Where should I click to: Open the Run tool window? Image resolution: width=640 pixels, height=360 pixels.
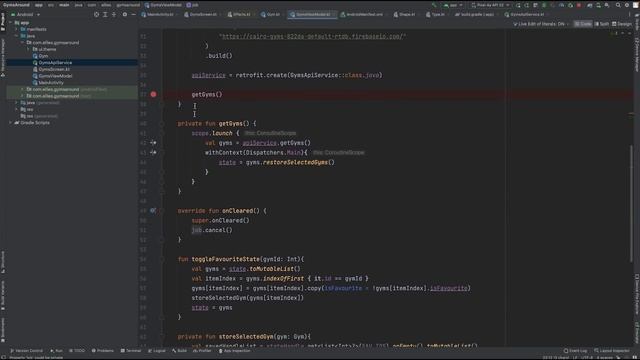click(x=56, y=351)
